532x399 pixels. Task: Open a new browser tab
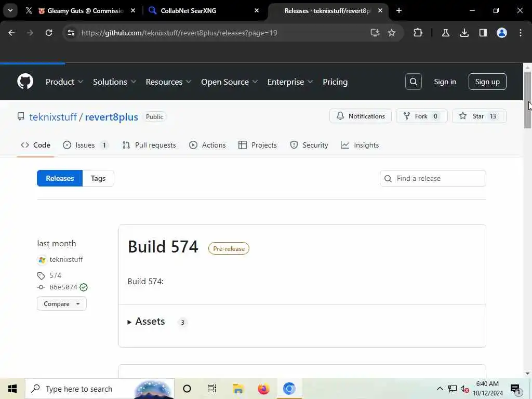click(x=399, y=10)
